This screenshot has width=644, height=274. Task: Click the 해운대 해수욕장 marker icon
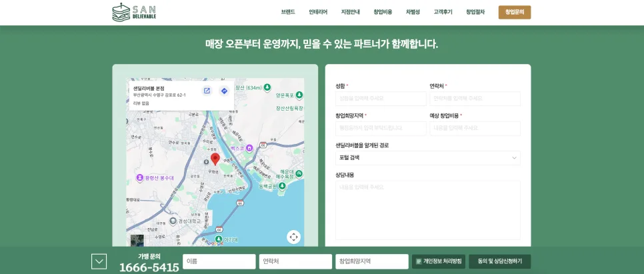click(299, 173)
